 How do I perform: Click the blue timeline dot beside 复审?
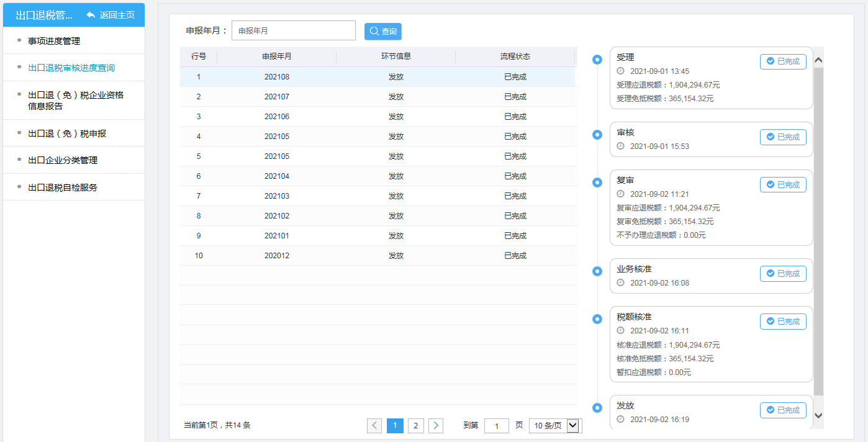[x=597, y=183]
